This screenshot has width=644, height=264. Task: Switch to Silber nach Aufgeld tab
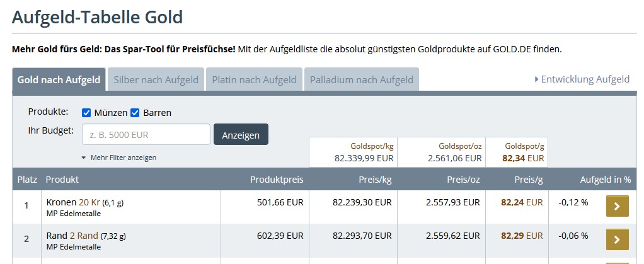point(156,79)
